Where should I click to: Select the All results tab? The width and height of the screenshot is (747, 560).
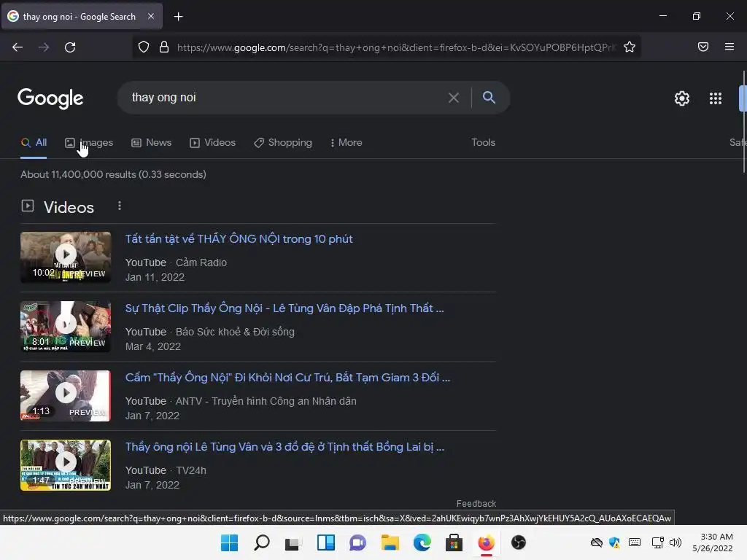tap(34, 142)
